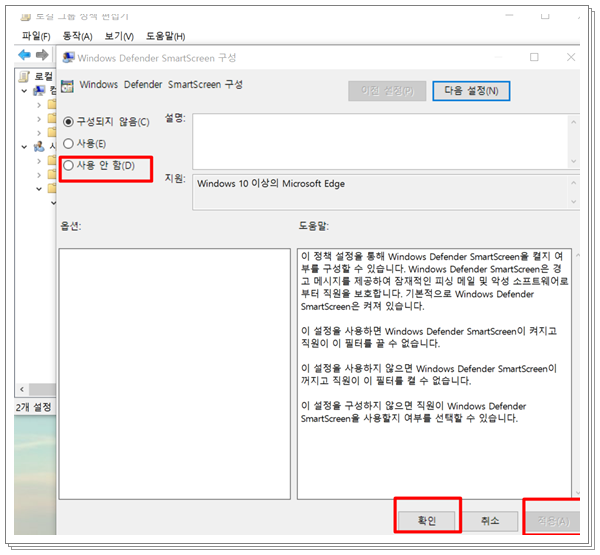
Task: Click the 이전 설정(P) button
Action: 387,91
